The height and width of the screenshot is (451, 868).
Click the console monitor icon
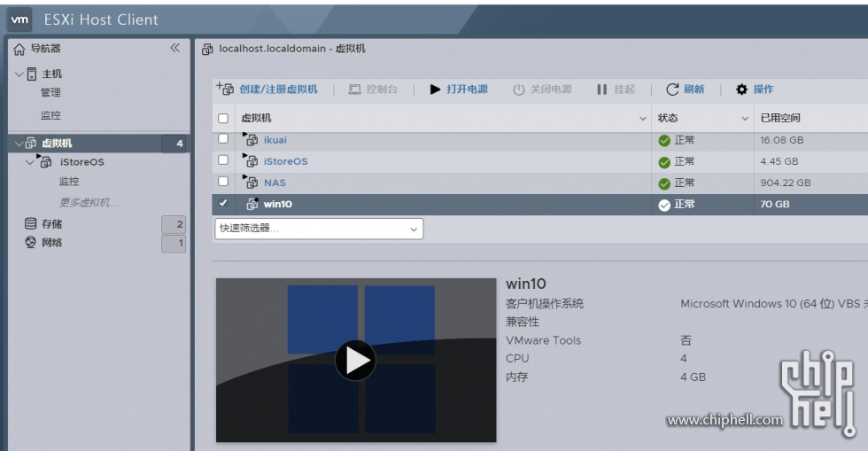pyautogui.click(x=355, y=89)
